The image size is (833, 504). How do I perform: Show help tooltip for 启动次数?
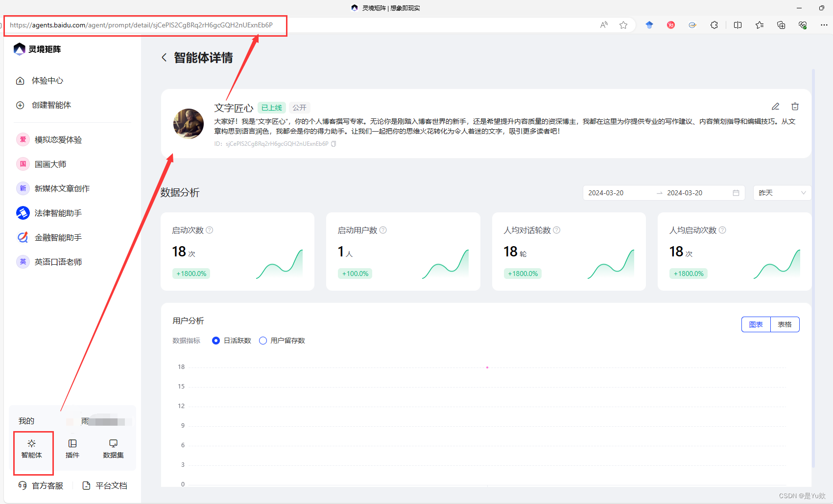210,230
